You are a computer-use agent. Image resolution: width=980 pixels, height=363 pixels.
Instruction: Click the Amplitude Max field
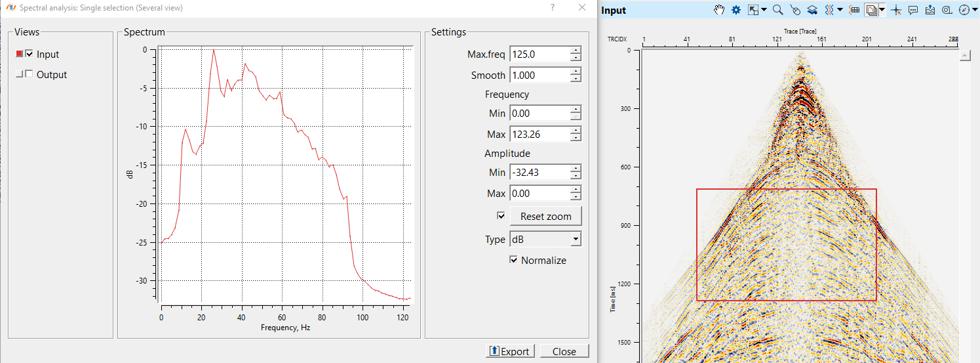(539, 193)
